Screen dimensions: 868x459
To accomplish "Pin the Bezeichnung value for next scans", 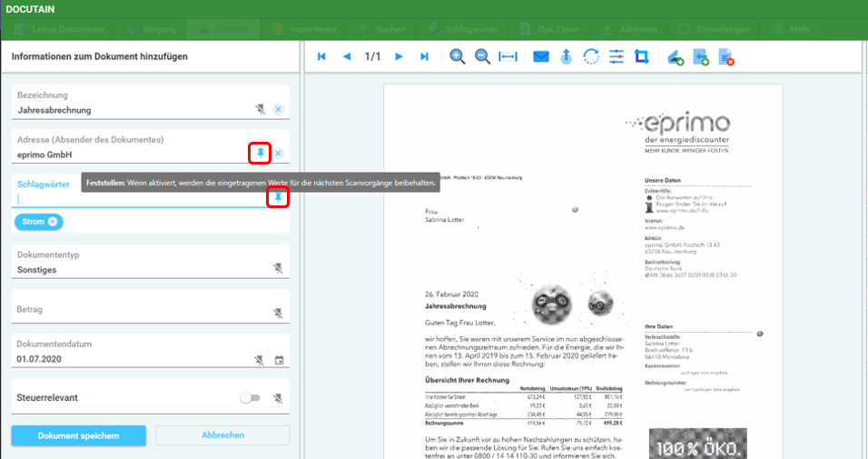I will point(261,109).
